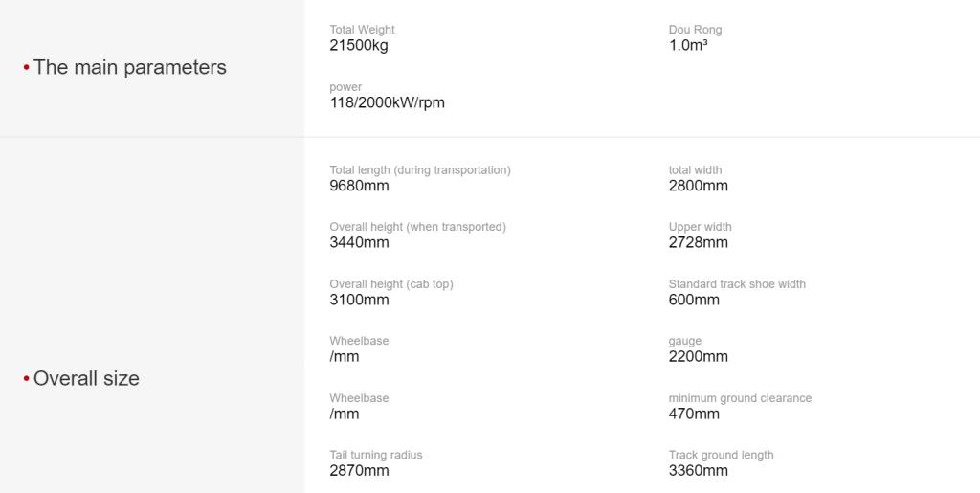This screenshot has height=493, width=980.
Task: Click the gauge value 2200mm
Action: (x=698, y=357)
